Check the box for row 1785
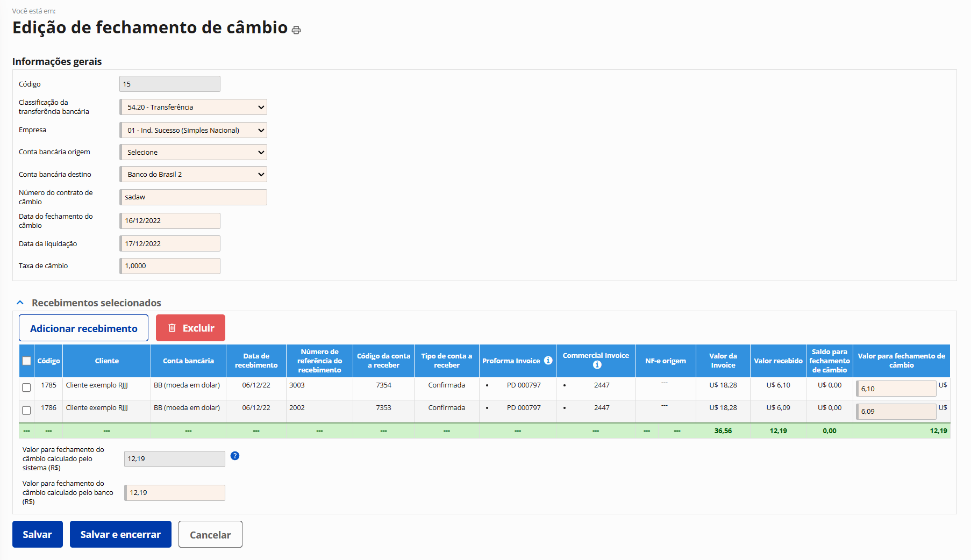 tap(26, 387)
